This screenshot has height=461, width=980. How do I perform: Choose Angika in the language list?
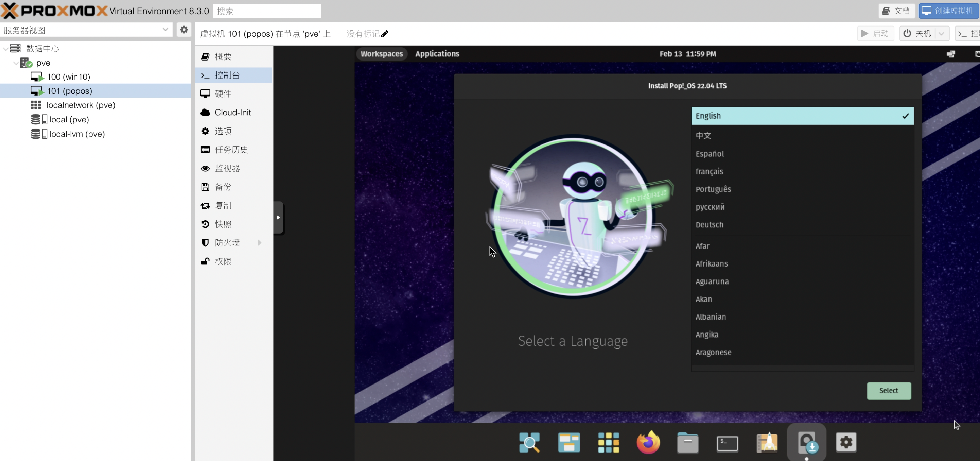tap(802, 335)
